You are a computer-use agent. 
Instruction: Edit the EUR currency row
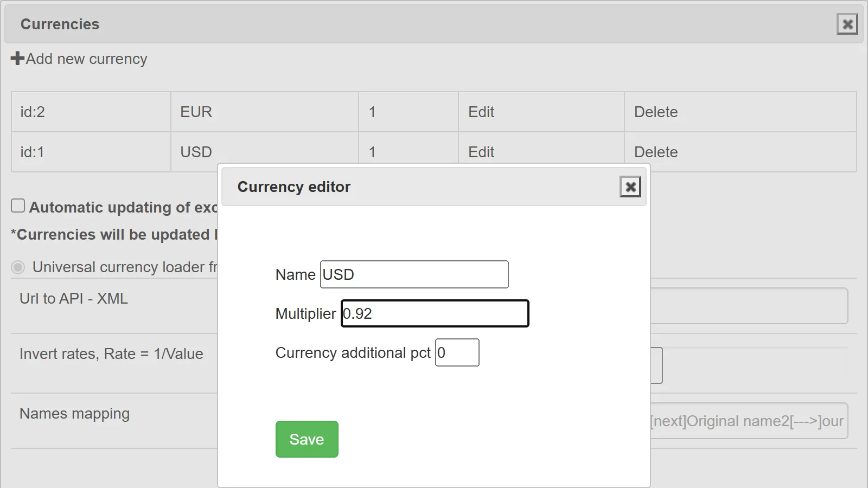(481, 112)
